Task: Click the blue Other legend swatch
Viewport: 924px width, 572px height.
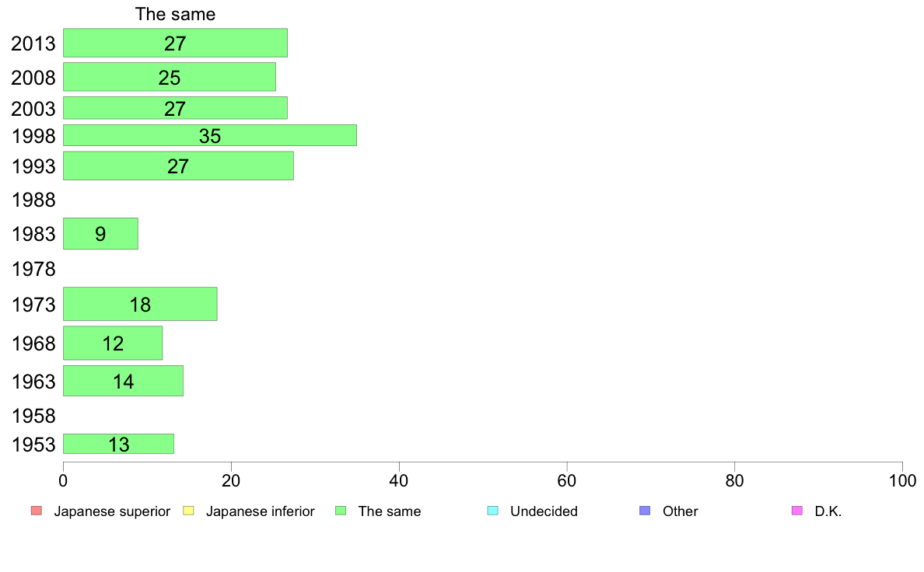Action: click(x=646, y=511)
